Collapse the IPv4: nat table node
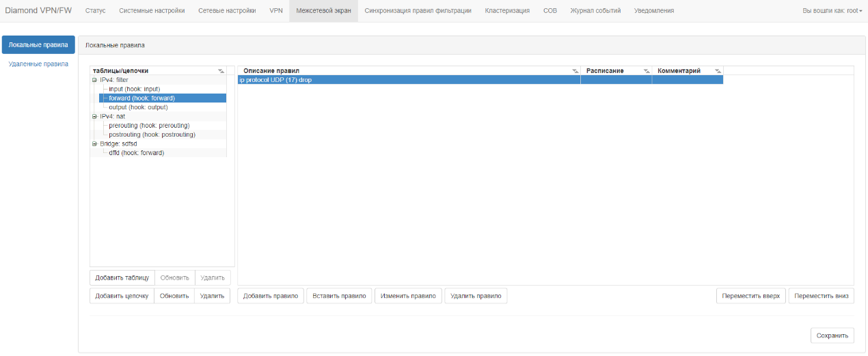The width and height of the screenshot is (868, 356). (x=94, y=116)
